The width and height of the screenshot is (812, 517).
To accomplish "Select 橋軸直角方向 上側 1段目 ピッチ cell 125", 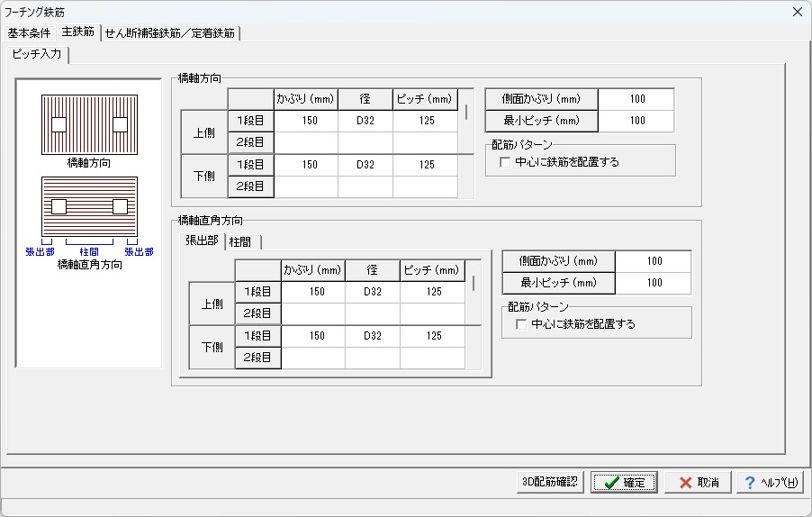I will pos(433,292).
